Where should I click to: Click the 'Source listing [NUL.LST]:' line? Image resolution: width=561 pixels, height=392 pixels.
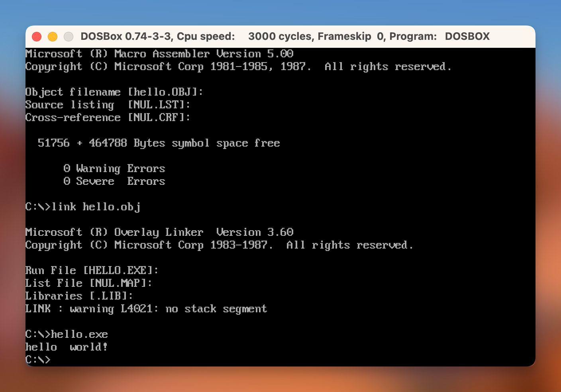pyautogui.click(x=108, y=105)
